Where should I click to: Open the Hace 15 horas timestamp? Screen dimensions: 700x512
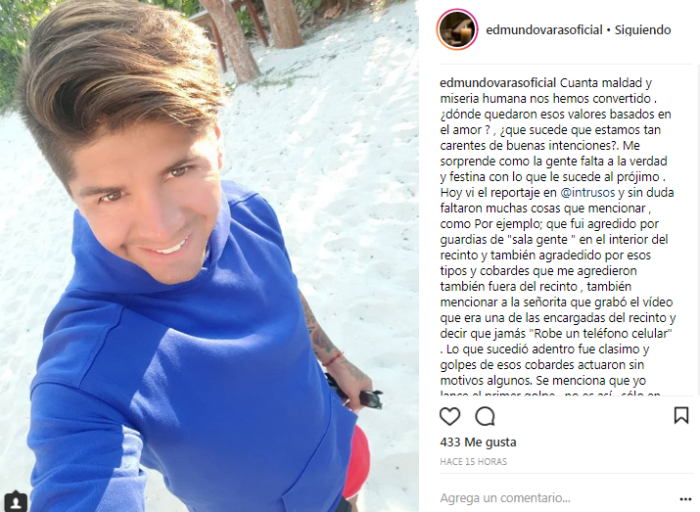473,462
